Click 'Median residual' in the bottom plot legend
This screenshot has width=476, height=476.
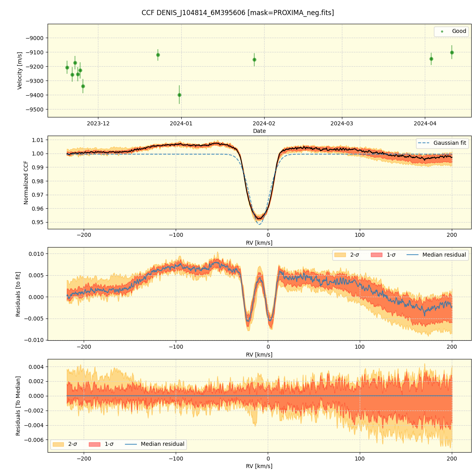point(155,444)
